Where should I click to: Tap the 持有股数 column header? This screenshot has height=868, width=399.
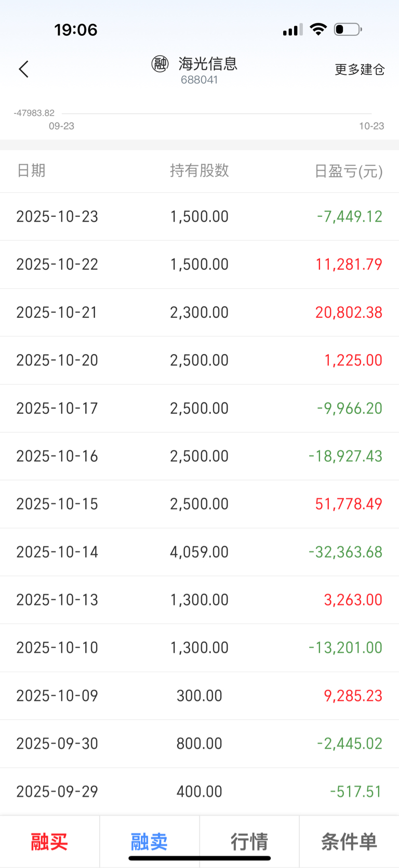(199, 171)
